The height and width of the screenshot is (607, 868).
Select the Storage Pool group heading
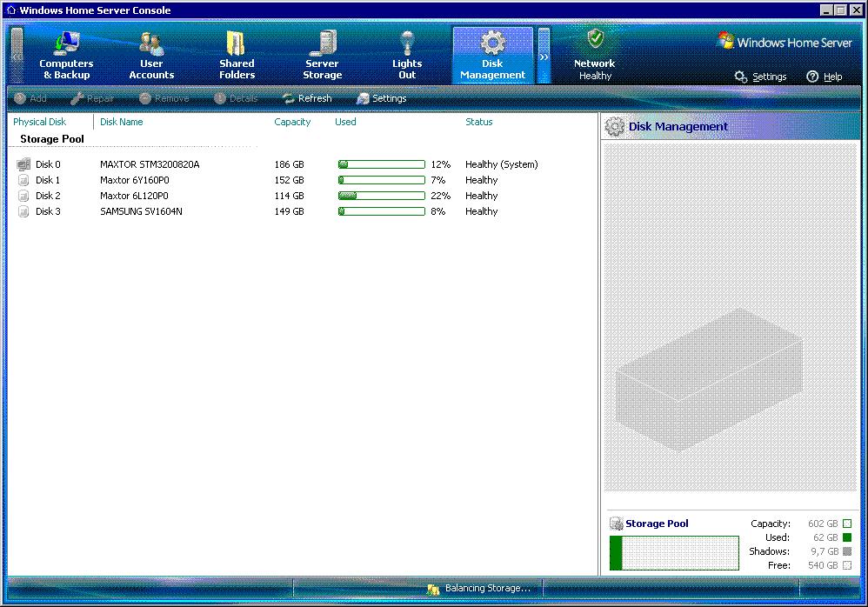pyautogui.click(x=52, y=139)
